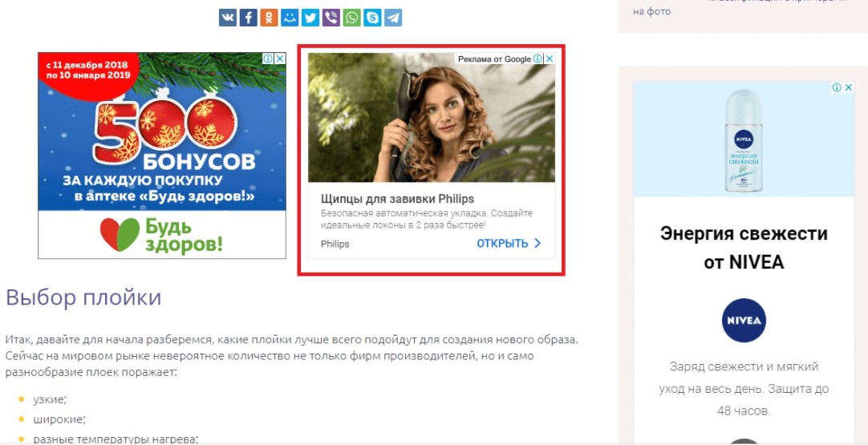Click the с 11 декабря 2018 date badge
The image size is (868, 445).
pyautogui.click(x=88, y=71)
